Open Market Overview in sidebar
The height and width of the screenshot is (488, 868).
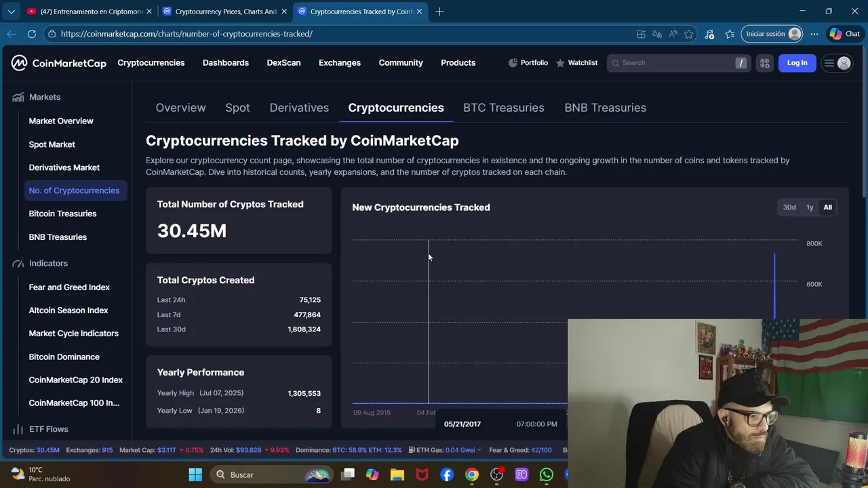[61, 121]
